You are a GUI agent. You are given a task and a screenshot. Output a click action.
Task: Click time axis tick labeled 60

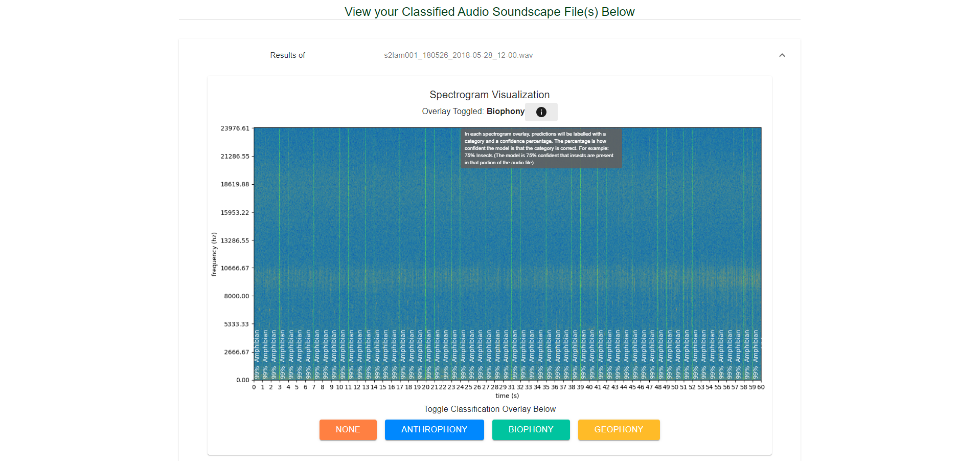[761, 387]
